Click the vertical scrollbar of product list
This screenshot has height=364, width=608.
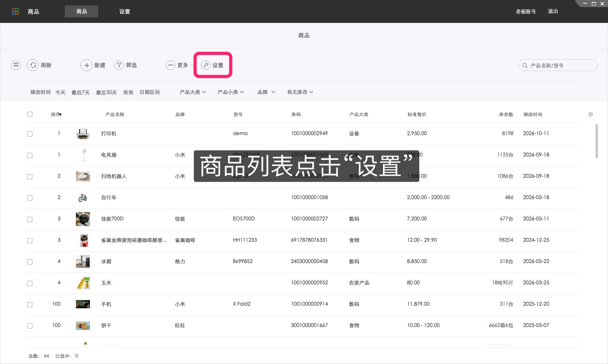pos(597,141)
